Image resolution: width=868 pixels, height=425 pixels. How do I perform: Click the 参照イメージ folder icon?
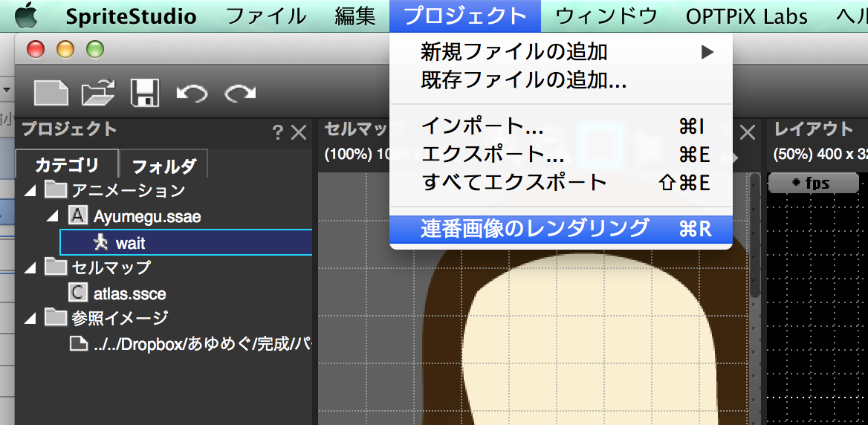coord(55,318)
